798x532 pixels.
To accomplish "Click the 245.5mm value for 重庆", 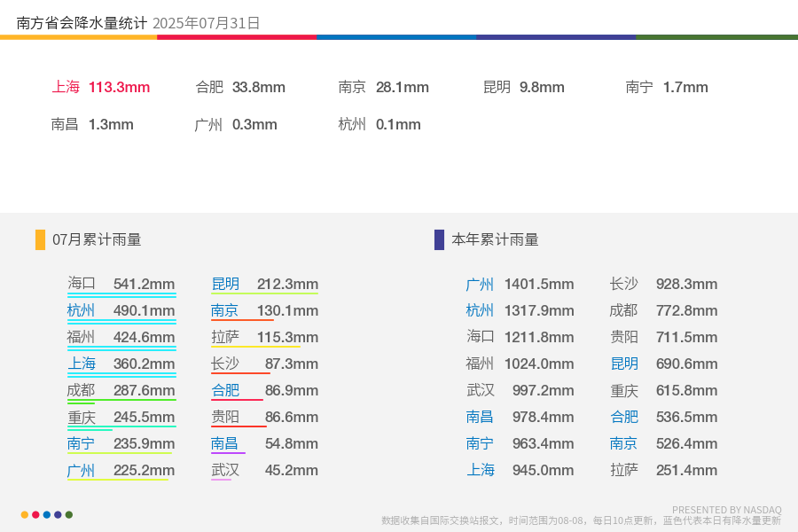I will point(144,417).
